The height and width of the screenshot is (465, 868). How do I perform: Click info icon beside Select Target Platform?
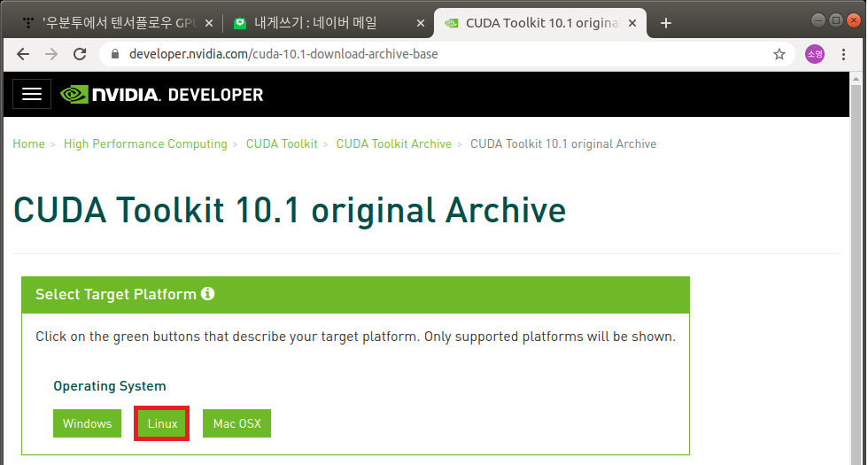207,293
